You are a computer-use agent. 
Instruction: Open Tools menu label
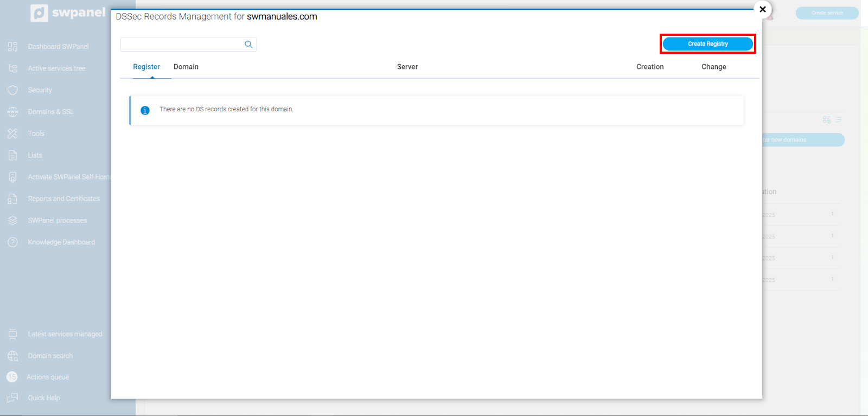point(36,134)
